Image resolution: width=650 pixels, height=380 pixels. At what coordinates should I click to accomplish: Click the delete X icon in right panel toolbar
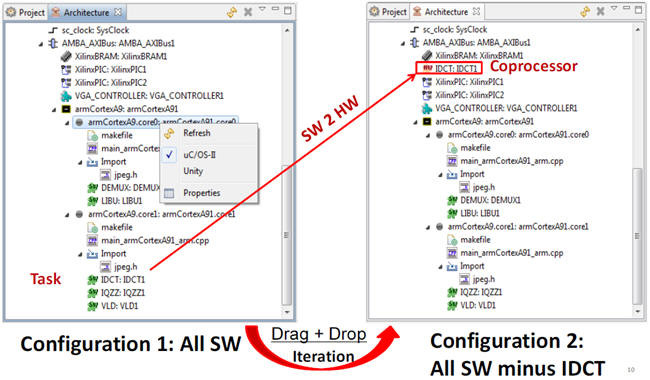pyautogui.click(x=600, y=12)
